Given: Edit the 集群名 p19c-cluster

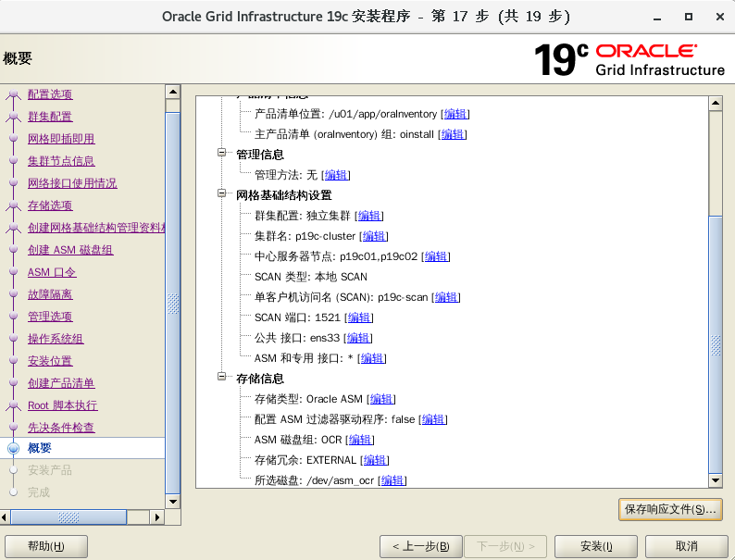Looking at the screenshot, I should coord(374,236).
